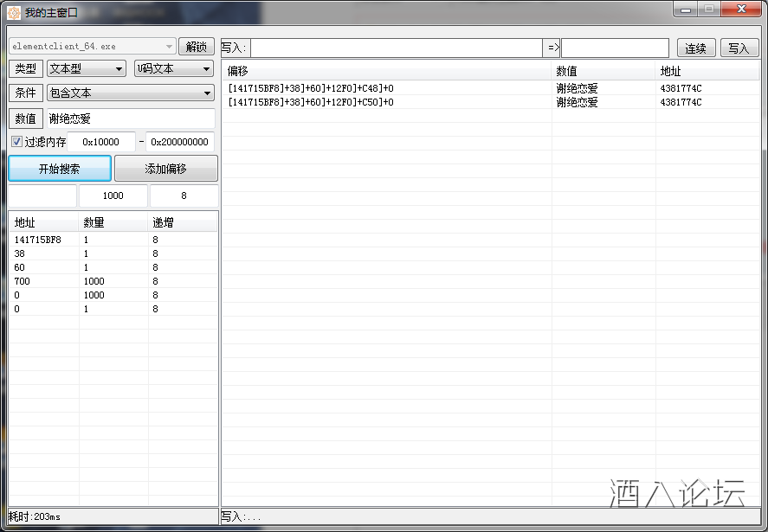Click the 写入 button at top right
Screen dimensions: 768x532
739,48
